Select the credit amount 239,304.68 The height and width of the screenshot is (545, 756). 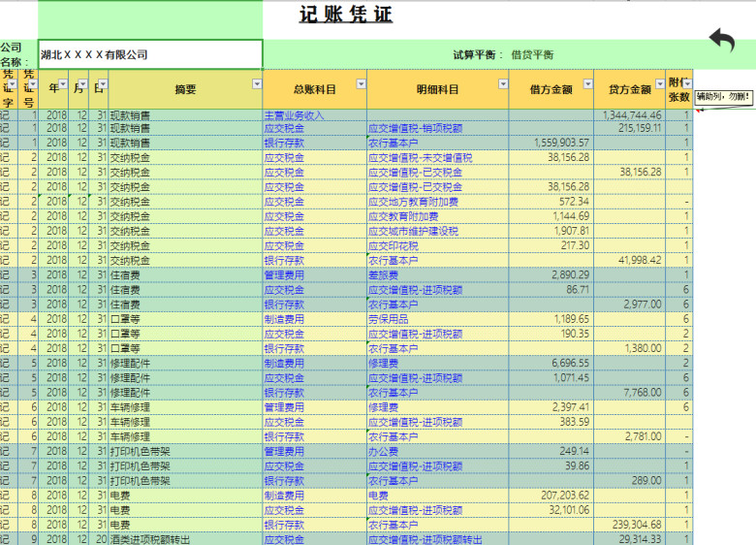pos(630,525)
